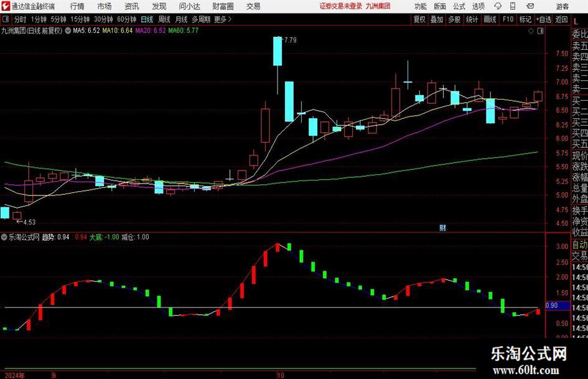Click the 趋势: 0.94 indicator value

pyautogui.click(x=55, y=237)
